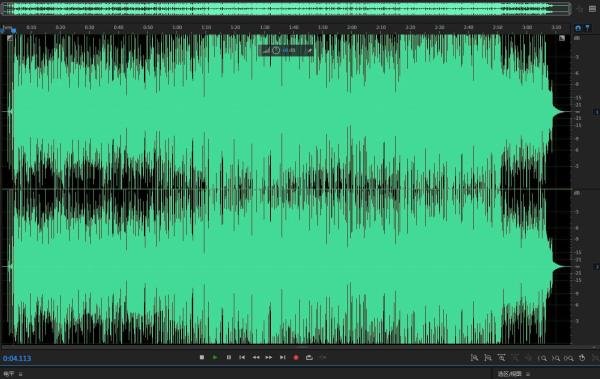
Task: Pause playback with the Pause button
Action: 228,357
